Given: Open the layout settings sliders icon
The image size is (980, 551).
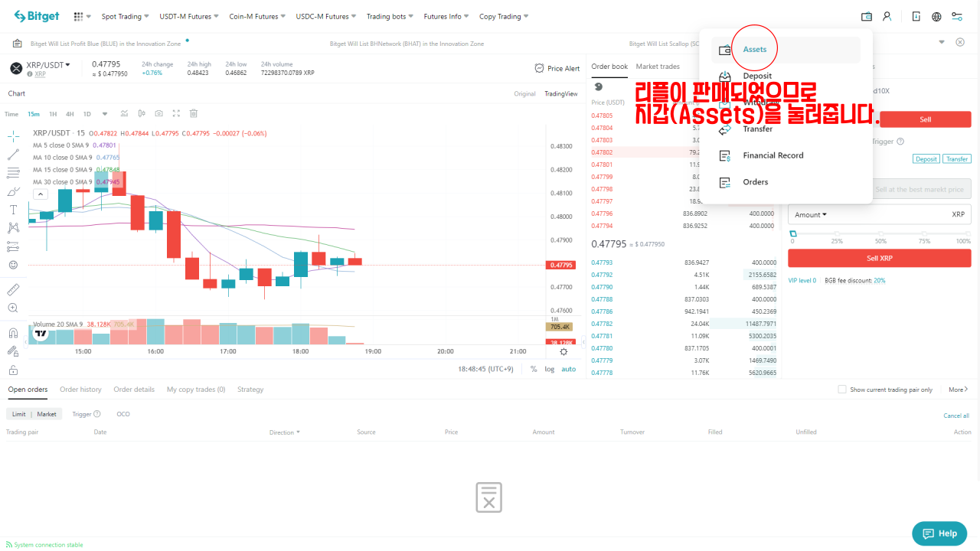Looking at the screenshot, I should (957, 16).
